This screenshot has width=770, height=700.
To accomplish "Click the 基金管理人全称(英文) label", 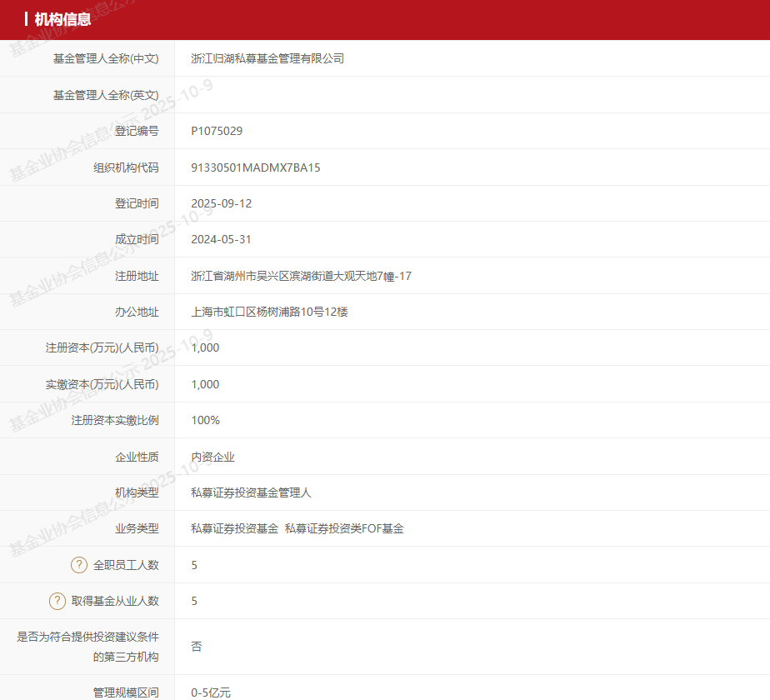I will point(106,95).
